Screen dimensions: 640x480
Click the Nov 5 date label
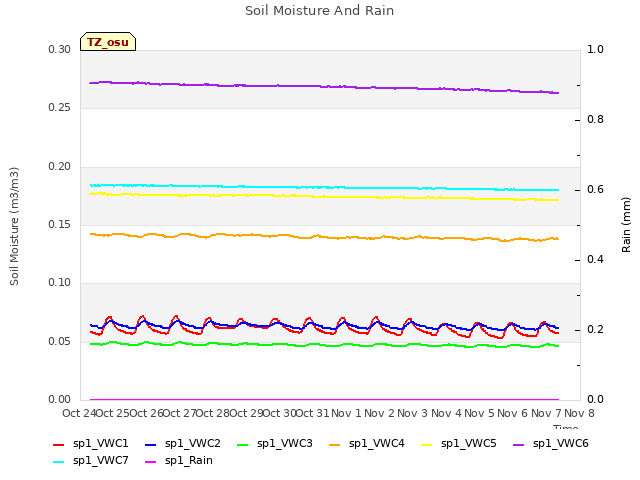click(480, 413)
